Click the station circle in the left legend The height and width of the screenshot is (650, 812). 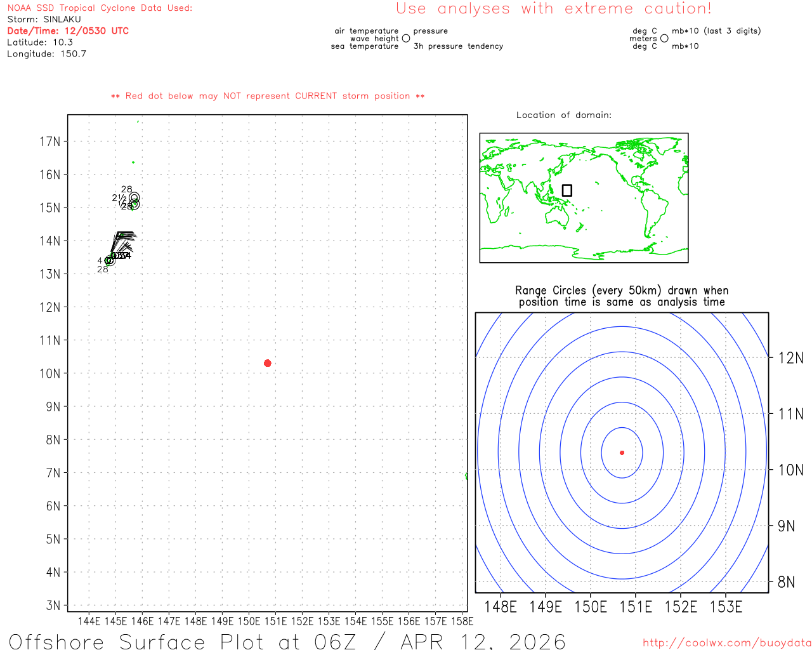pyautogui.click(x=406, y=38)
